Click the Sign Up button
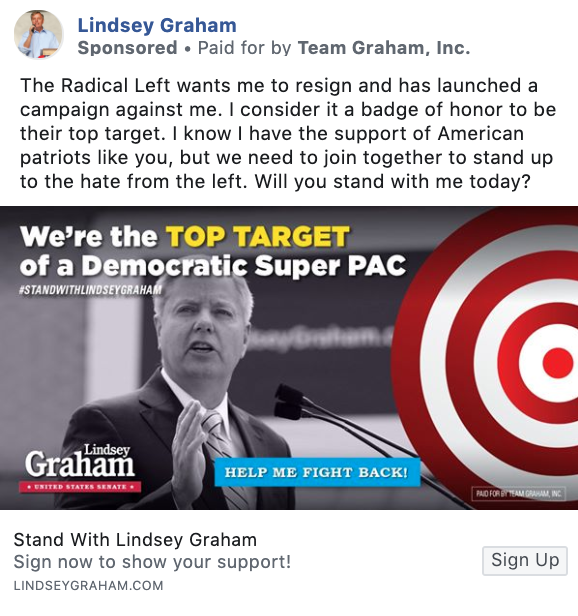 tap(525, 561)
